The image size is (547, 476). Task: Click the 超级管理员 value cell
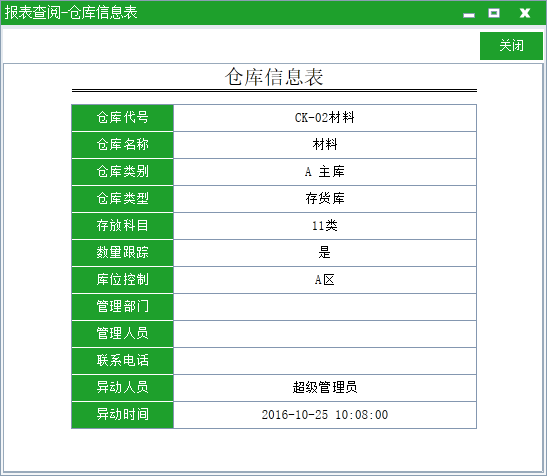(325, 388)
